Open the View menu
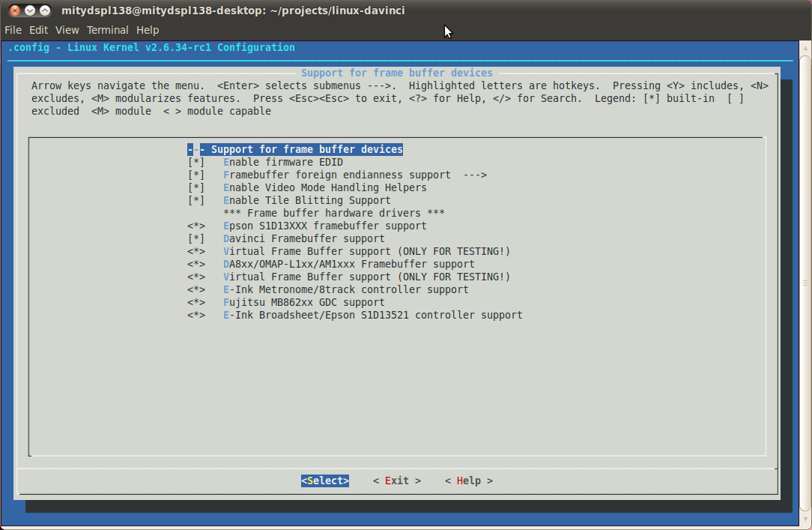812x530 pixels. coord(67,30)
